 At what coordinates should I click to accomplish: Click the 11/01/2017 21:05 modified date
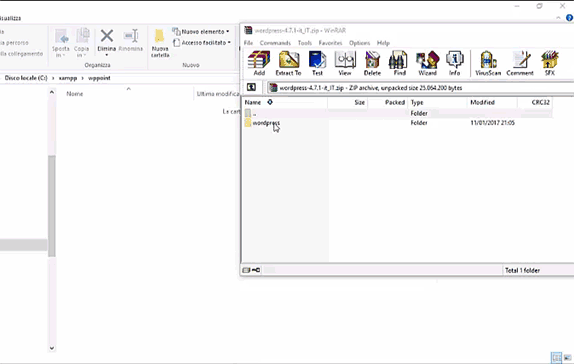pyautogui.click(x=492, y=123)
